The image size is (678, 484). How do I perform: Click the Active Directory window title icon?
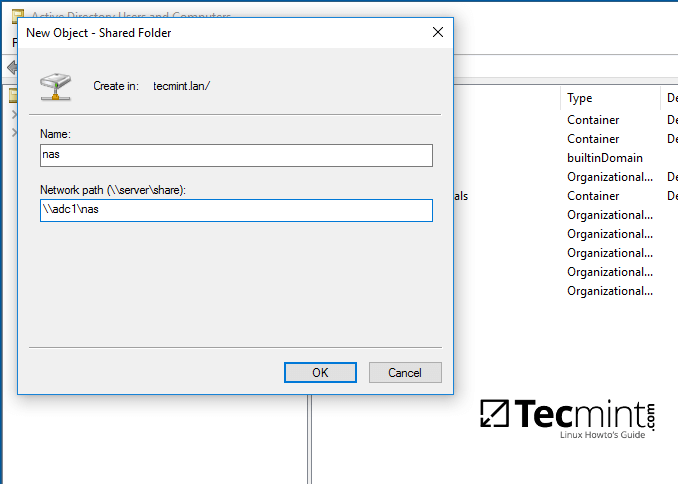17,15
